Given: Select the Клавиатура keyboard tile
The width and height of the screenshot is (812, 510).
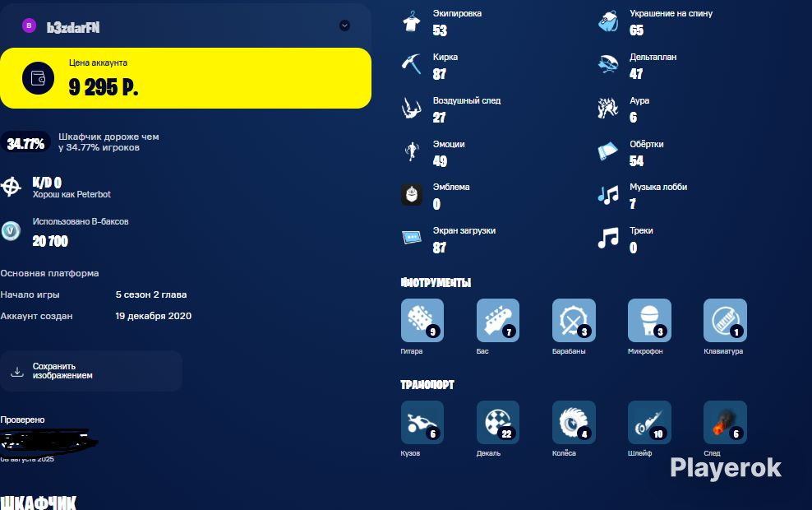Looking at the screenshot, I should click(x=725, y=320).
